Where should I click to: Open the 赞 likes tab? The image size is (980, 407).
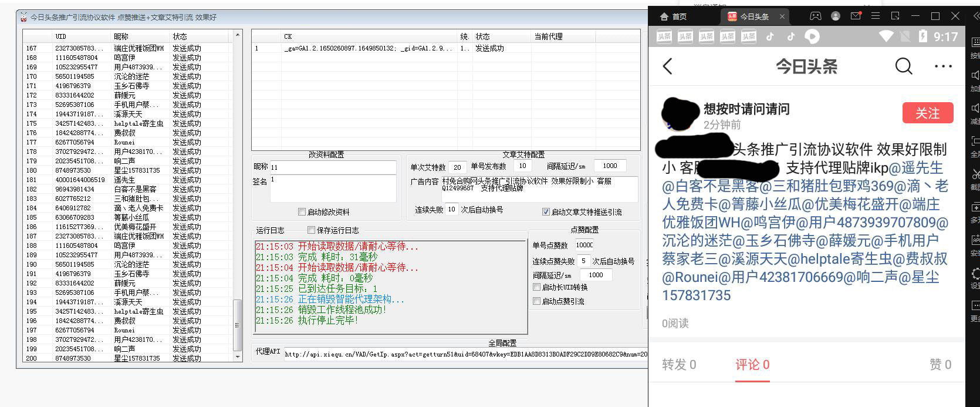coord(941,365)
